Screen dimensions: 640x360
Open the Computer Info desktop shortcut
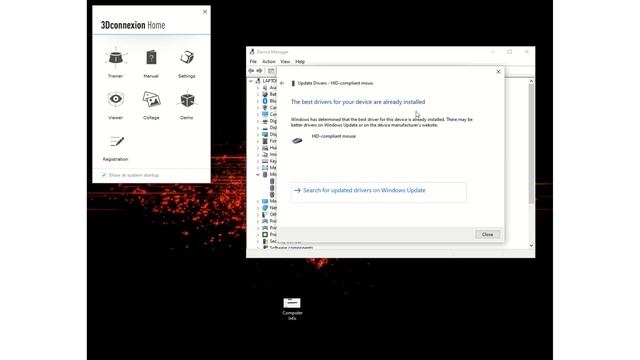(x=292, y=308)
